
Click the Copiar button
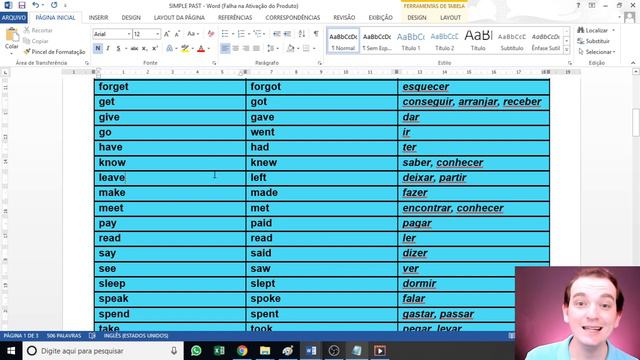36,41
